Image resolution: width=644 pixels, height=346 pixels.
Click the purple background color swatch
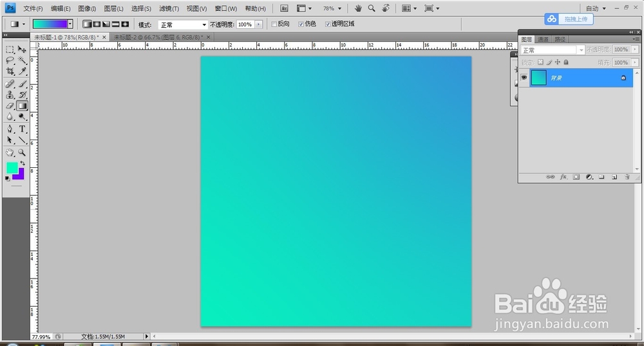click(20, 175)
